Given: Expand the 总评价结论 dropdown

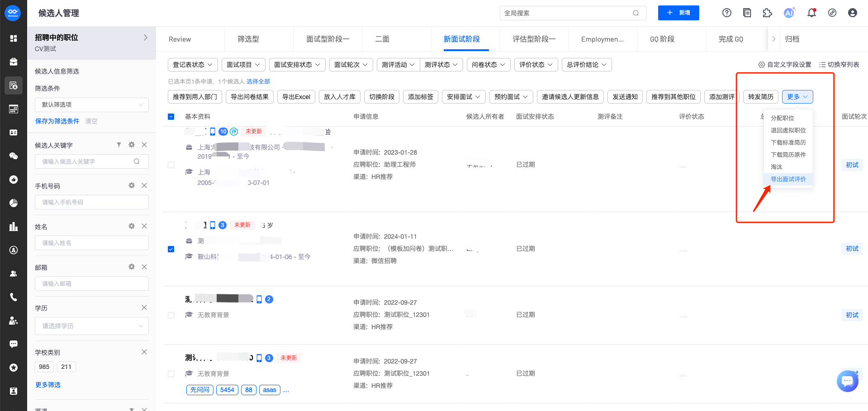Looking at the screenshot, I should point(587,65).
